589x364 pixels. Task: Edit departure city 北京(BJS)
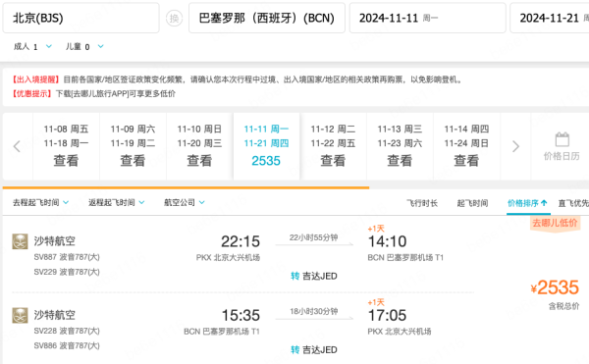(80, 18)
